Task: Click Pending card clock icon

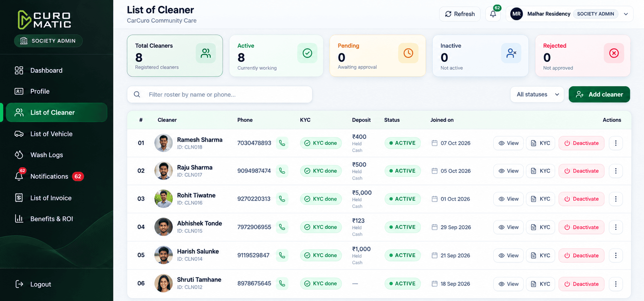Action: coord(408,53)
